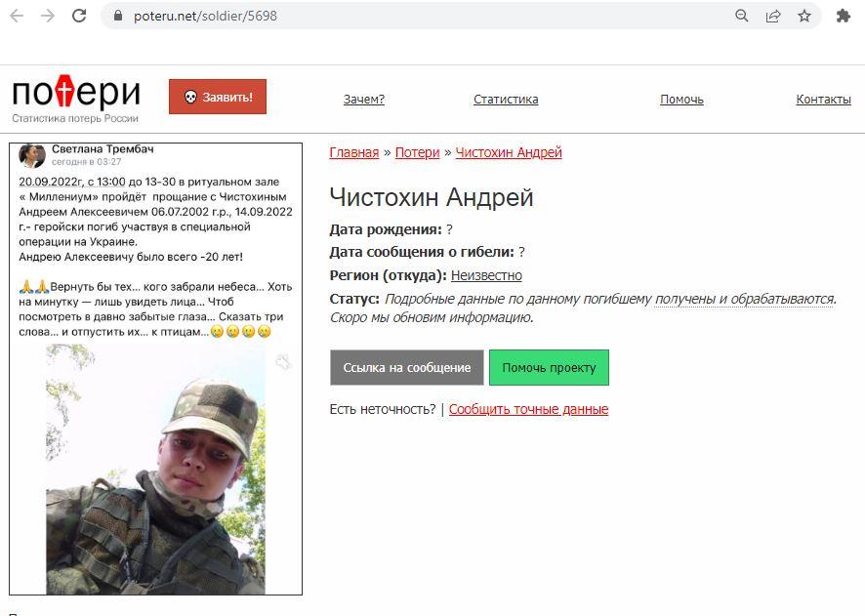
Task: Open the Статистика menu link
Action: tap(506, 100)
